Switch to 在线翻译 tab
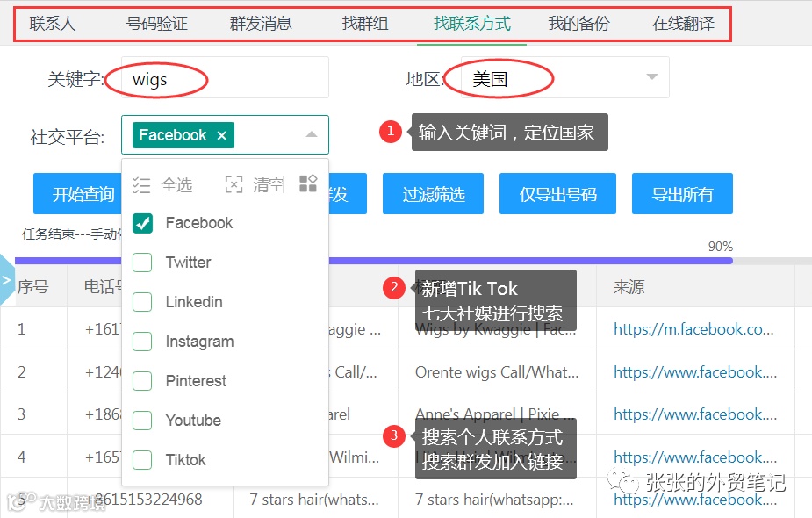The image size is (812, 518). 684,24
